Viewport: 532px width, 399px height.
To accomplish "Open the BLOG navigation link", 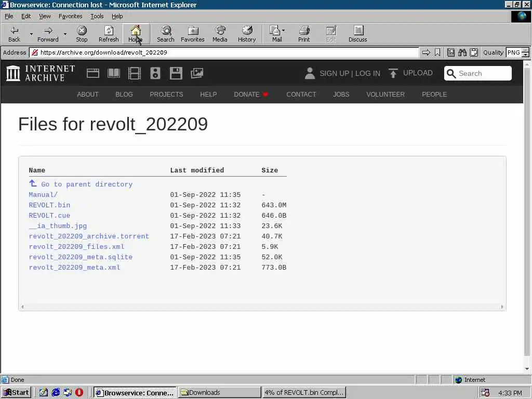I will click(x=124, y=95).
